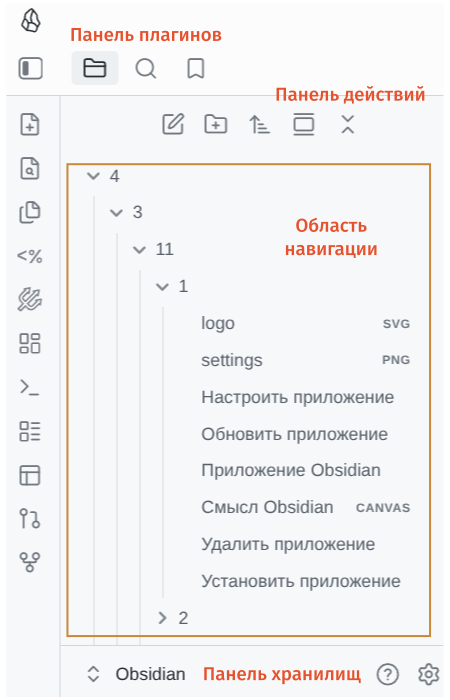Change the file sort order

259,124
